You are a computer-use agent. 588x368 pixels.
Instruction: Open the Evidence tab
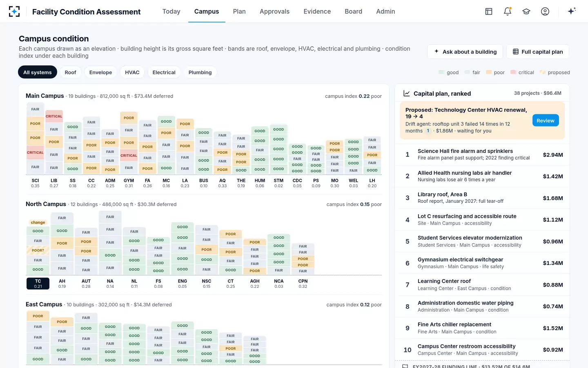pyautogui.click(x=317, y=11)
